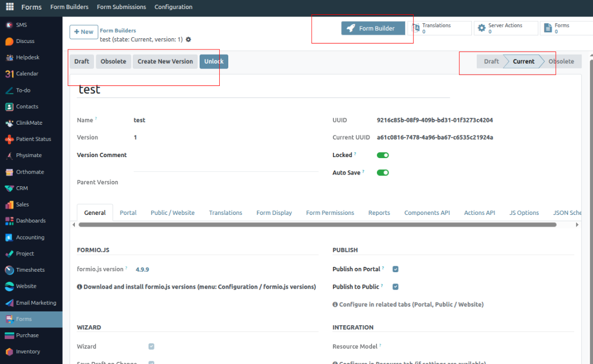Open the Configuration menu
The image size is (593, 364).
[x=173, y=7]
